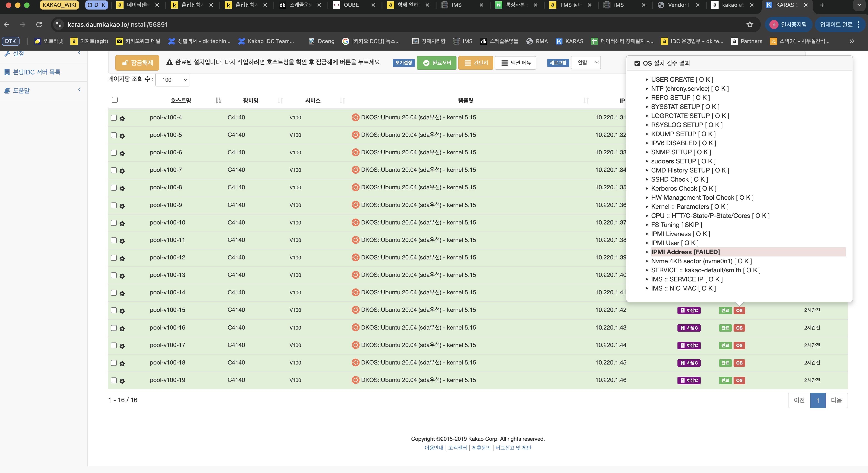The width and height of the screenshot is (868, 473).
Task: Open 액션 메뉴 dropdown
Action: click(x=516, y=63)
